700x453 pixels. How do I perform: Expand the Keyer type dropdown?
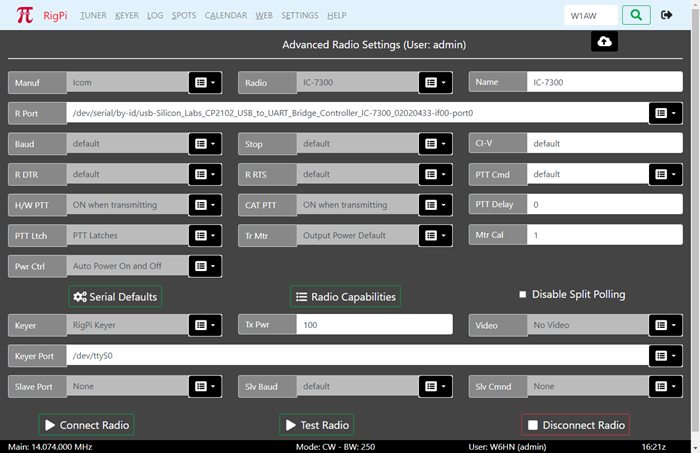pos(205,325)
